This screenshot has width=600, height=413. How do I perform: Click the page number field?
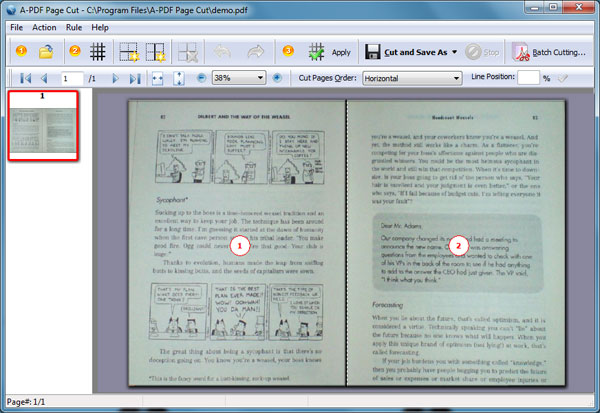(x=72, y=78)
